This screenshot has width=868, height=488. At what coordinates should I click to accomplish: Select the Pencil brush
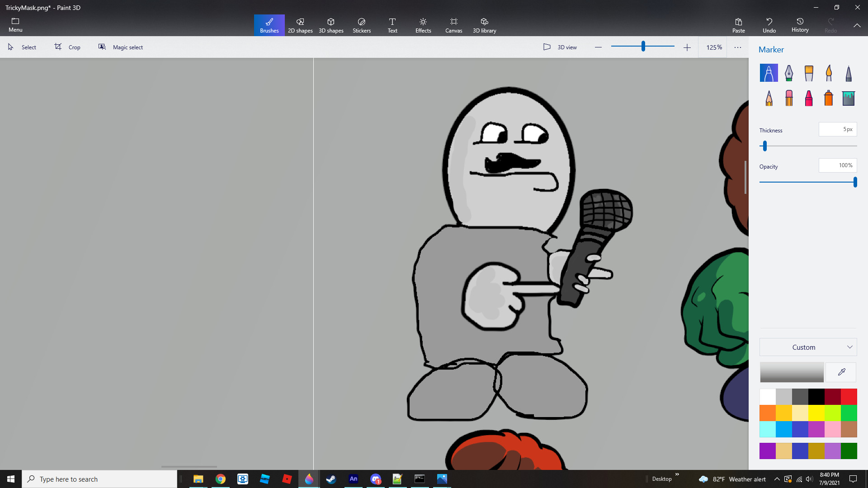coord(769,98)
